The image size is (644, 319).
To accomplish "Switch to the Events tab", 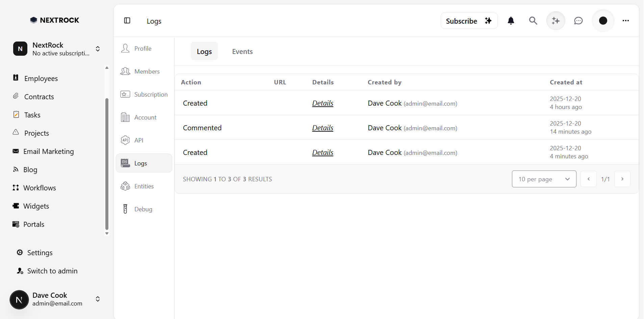I will [242, 51].
